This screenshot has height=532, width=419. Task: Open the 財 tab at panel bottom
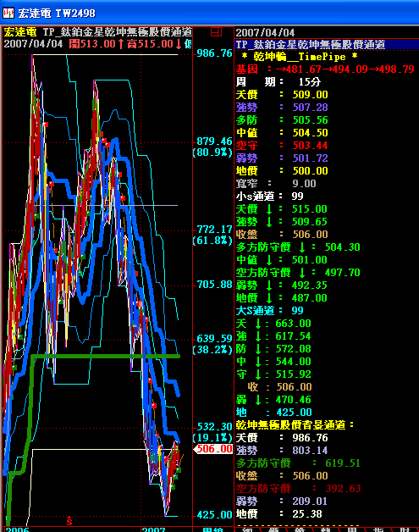[x=405, y=529]
